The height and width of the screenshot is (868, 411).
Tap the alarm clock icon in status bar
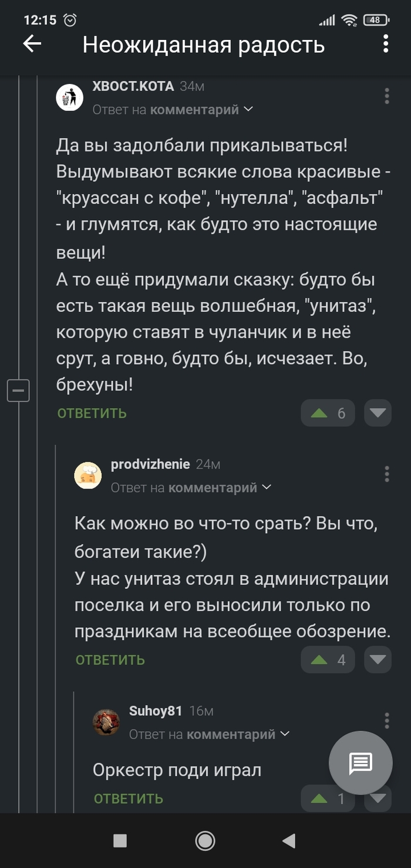tap(70, 19)
